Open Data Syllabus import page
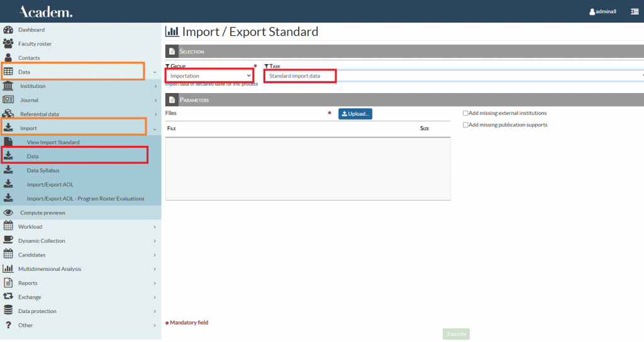The height and width of the screenshot is (342, 644). (43, 170)
